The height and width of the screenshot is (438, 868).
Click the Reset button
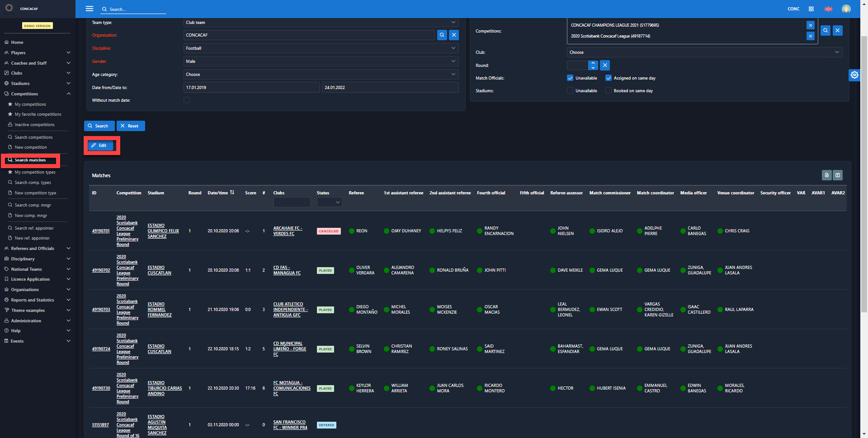[x=131, y=126]
